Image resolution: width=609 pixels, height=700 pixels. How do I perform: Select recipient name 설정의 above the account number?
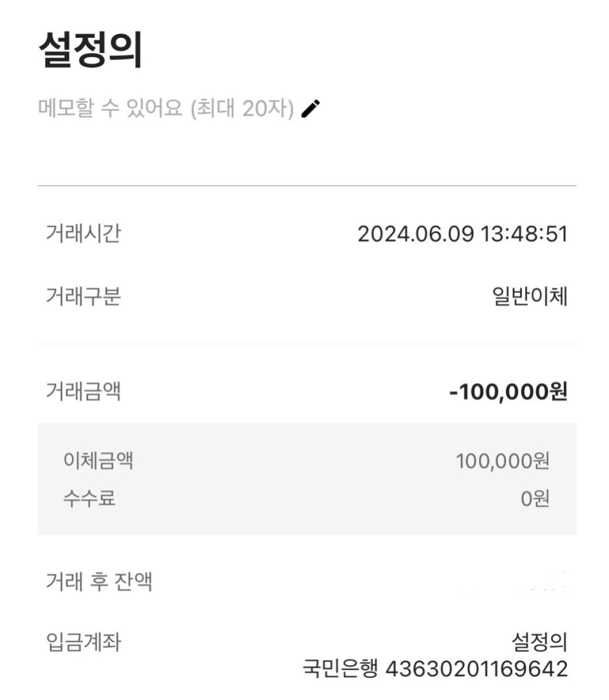[x=539, y=642]
